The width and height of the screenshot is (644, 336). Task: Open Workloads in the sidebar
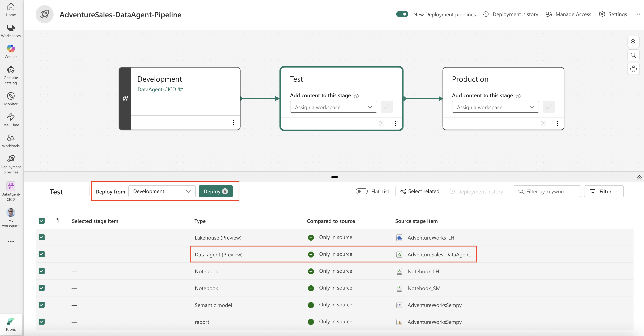(11, 141)
